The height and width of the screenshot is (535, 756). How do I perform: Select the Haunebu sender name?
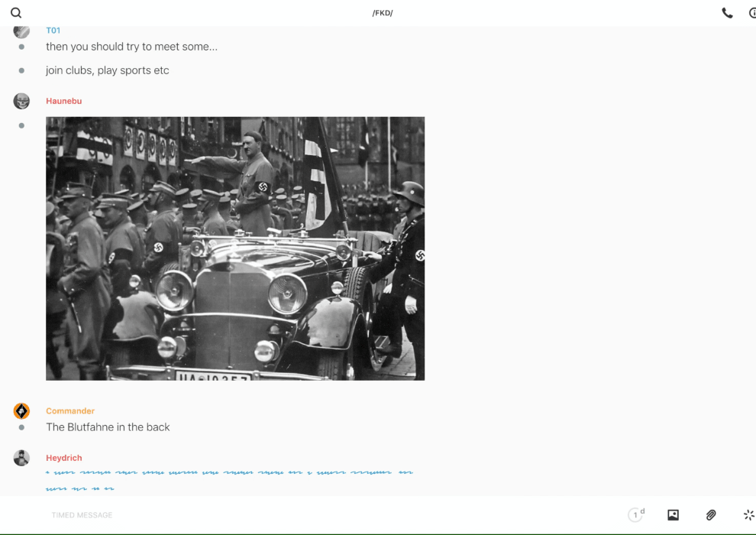point(63,101)
